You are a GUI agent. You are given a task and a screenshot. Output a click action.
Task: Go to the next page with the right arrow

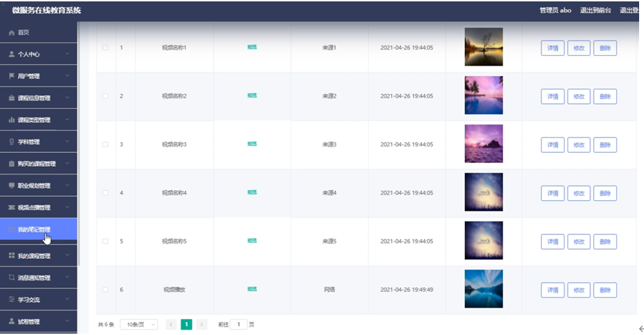click(201, 325)
